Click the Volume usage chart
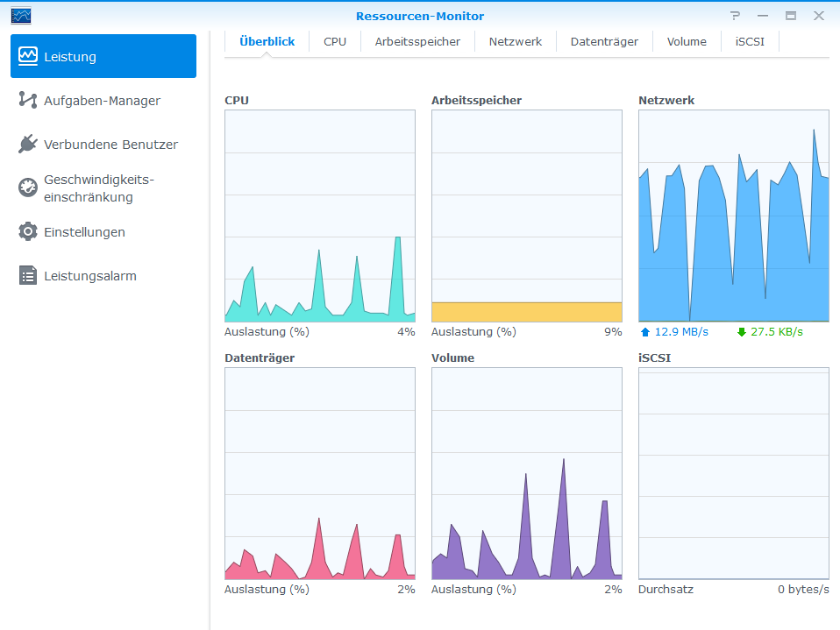Screen dimensions: 840x630 tap(527, 473)
